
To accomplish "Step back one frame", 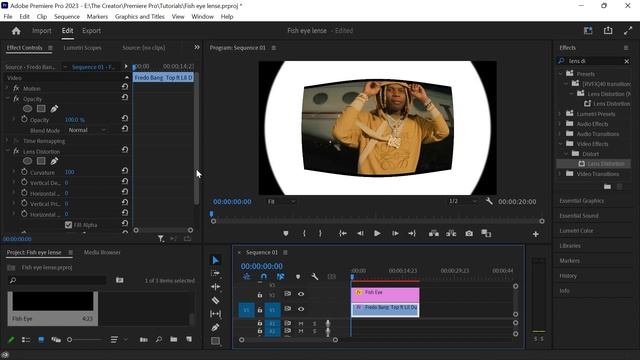I will (360, 233).
